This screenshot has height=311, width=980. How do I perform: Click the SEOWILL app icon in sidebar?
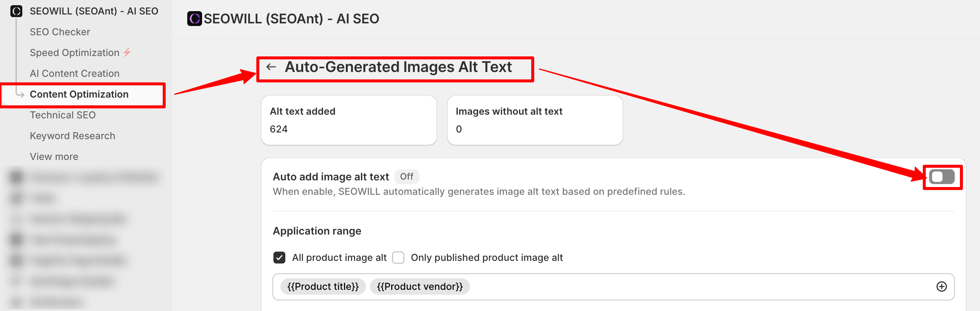coord(16,11)
